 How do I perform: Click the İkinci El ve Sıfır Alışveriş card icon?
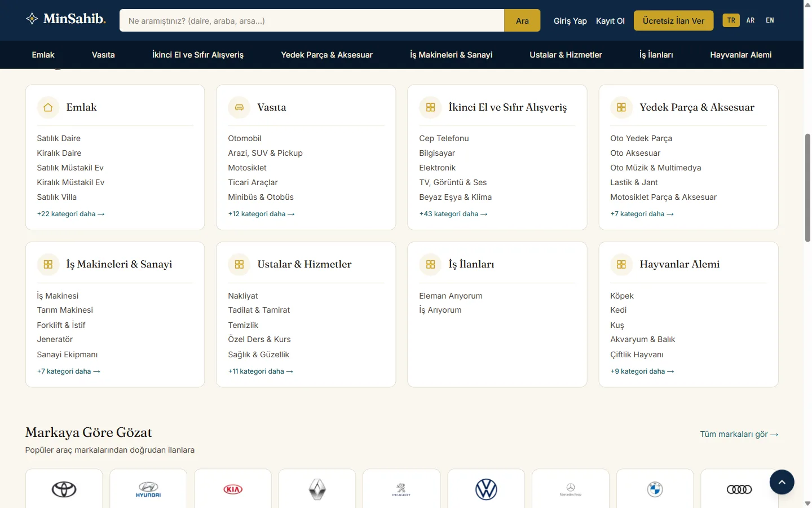(430, 107)
